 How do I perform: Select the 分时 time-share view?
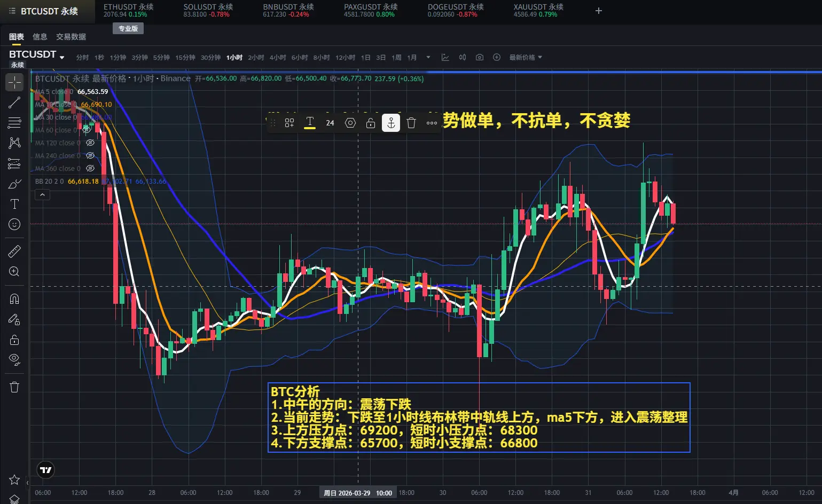tap(82, 57)
